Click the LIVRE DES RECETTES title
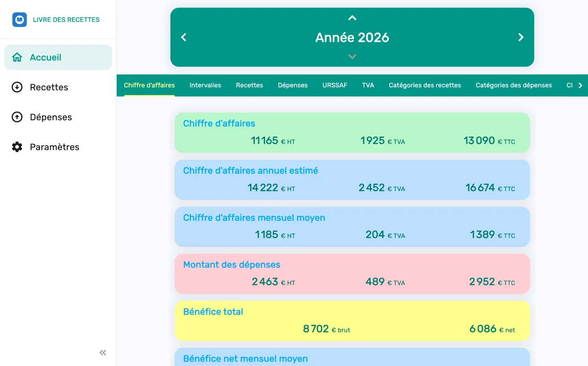The height and width of the screenshot is (366, 588). (66, 20)
